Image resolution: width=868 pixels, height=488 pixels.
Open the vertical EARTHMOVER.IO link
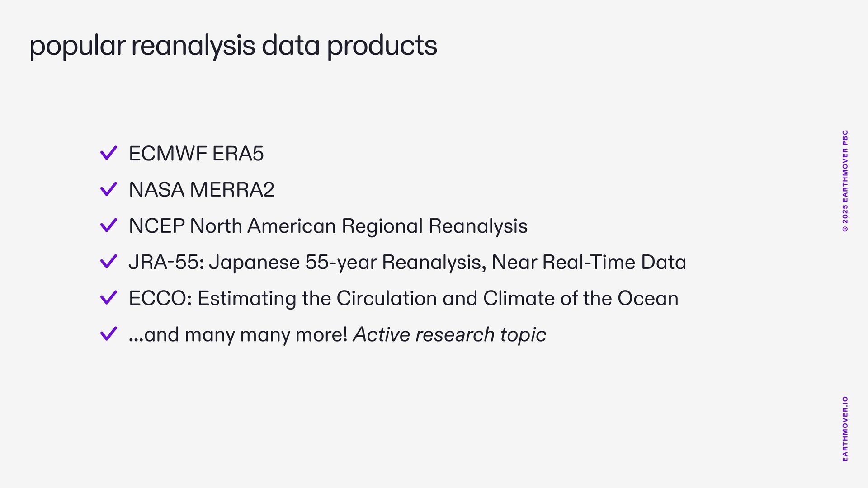coord(845,429)
